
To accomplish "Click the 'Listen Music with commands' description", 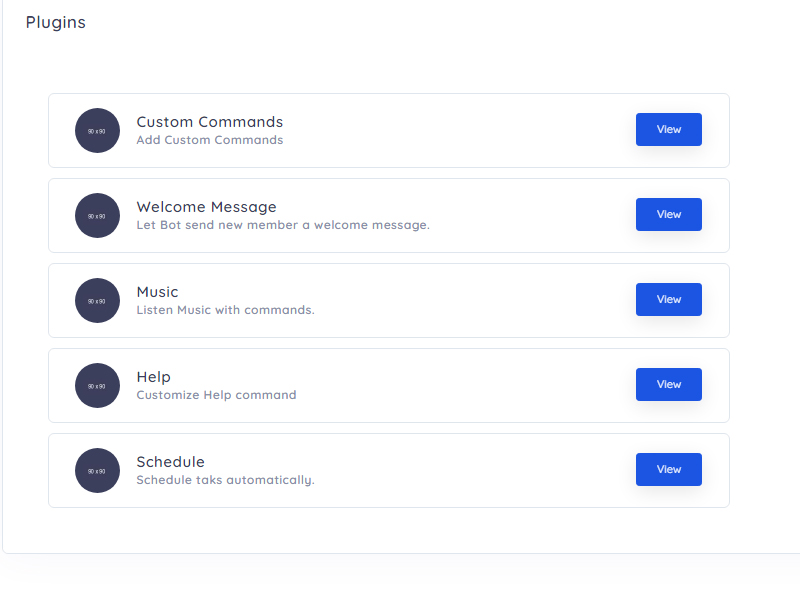I will tap(225, 310).
